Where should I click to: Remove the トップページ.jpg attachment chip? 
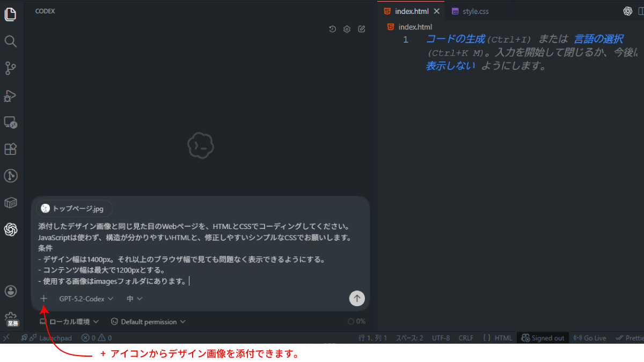[105, 208]
